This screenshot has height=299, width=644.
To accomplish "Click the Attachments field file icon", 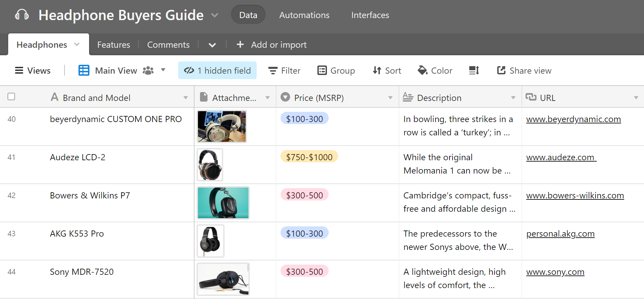I will point(204,97).
